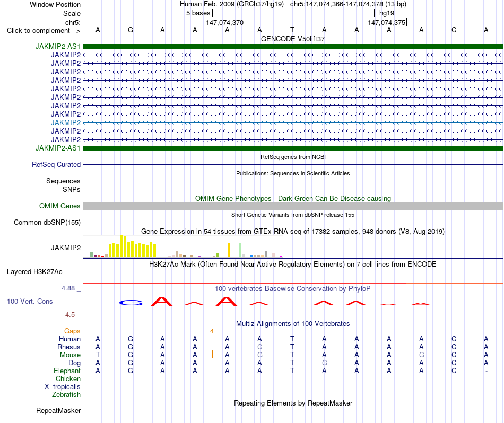Select the Scale track label
The image size is (504, 423).
(x=72, y=13)
